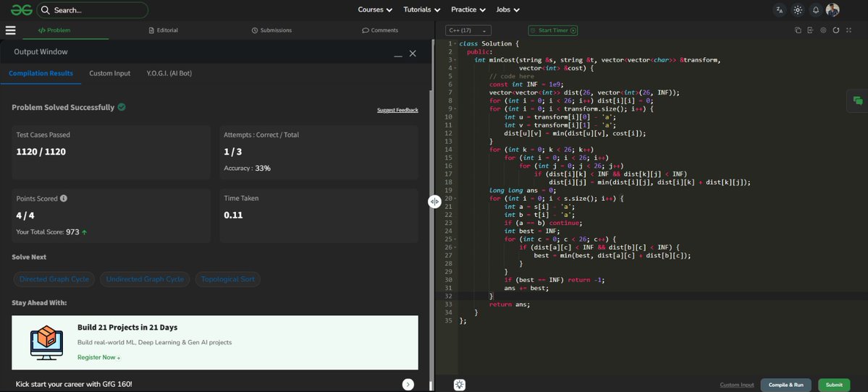Click the Search input field

tap(92, 10)
